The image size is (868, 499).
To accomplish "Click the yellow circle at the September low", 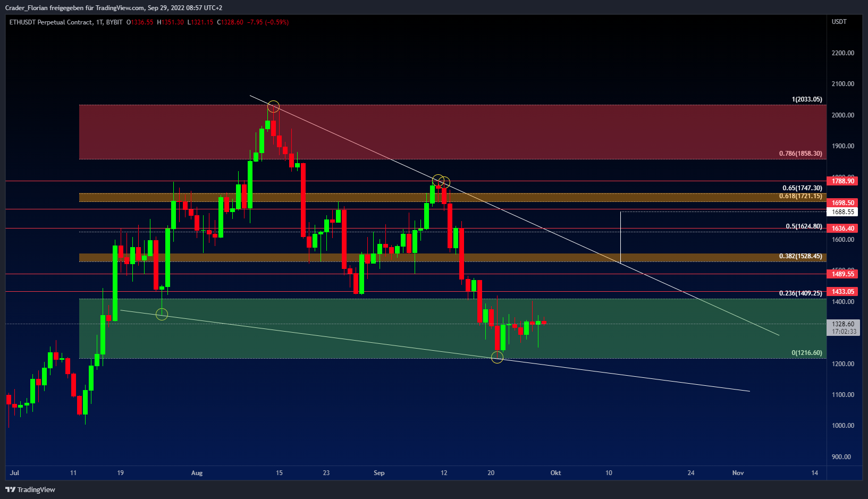I will point(497,357).
